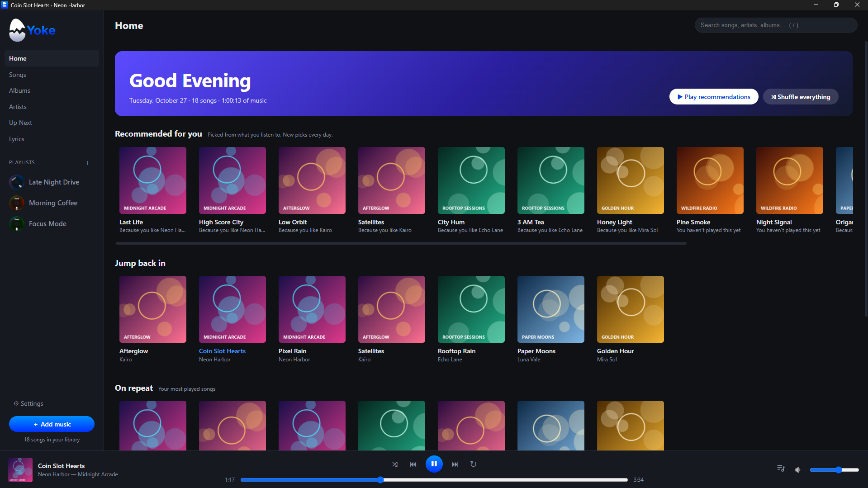
Task: Open the Golden Hour cover
Action: [631, 309]
